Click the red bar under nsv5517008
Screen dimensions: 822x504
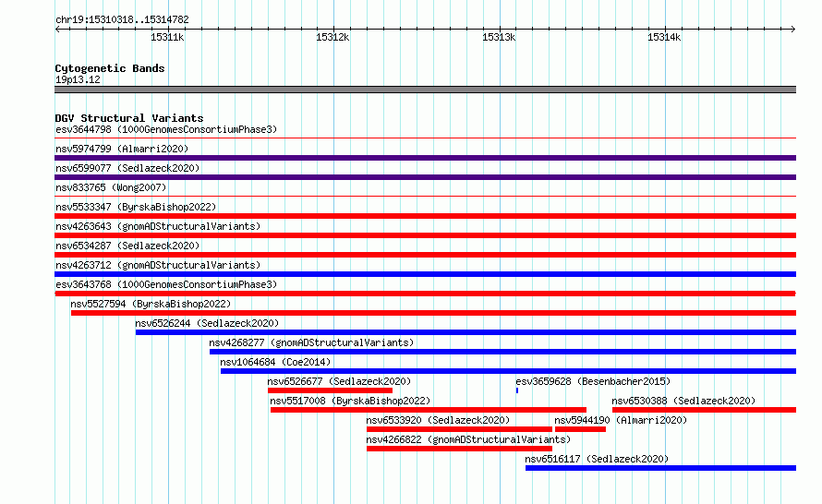(429, 410)
